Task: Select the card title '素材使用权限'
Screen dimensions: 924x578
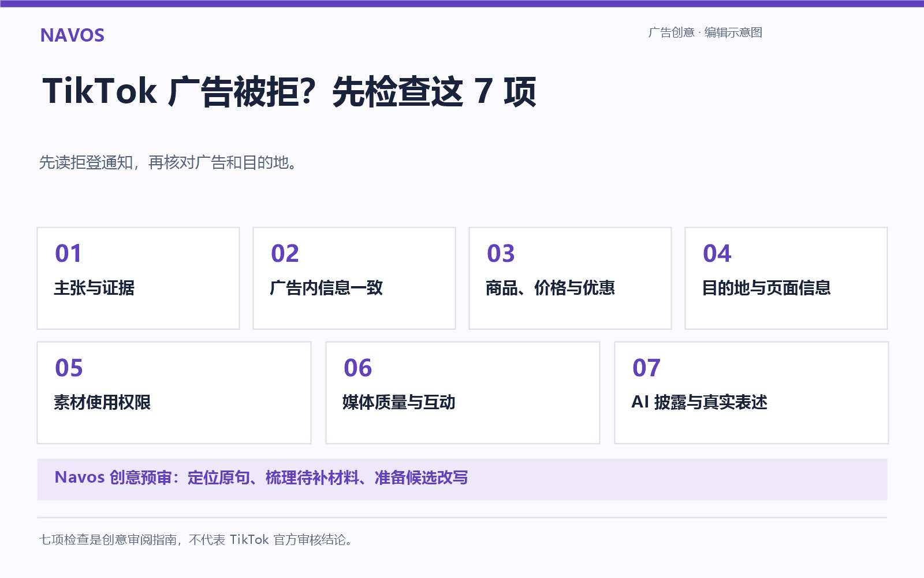Action: (x=102, y=402)
